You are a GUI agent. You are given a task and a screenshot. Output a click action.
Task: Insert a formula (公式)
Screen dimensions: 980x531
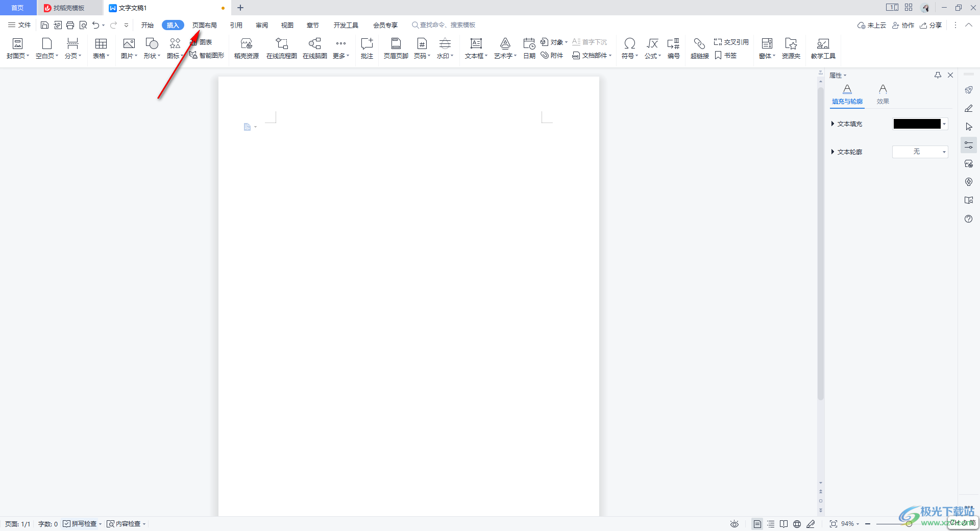click(653, 49)
